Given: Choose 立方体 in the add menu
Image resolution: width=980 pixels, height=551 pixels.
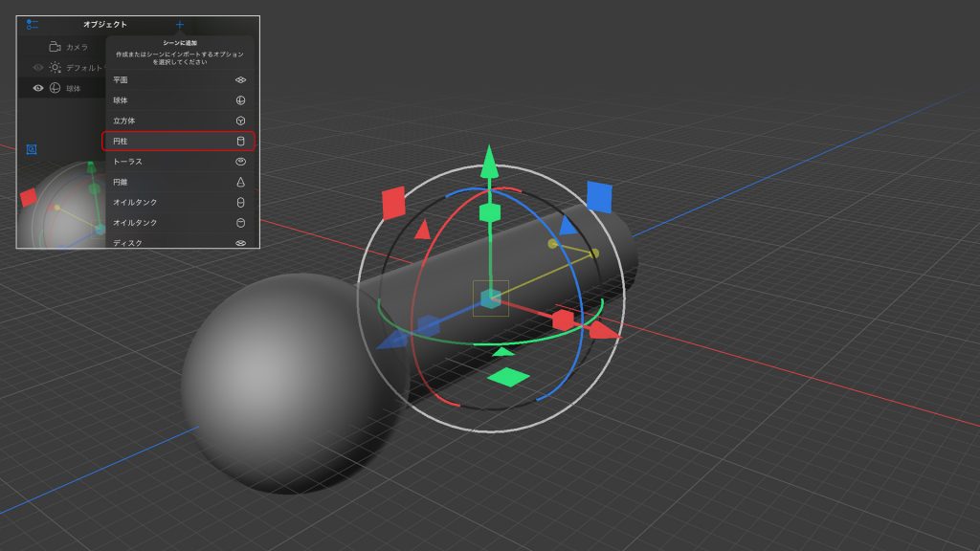Looking at the screenshot, I should (x=179, y=121).
